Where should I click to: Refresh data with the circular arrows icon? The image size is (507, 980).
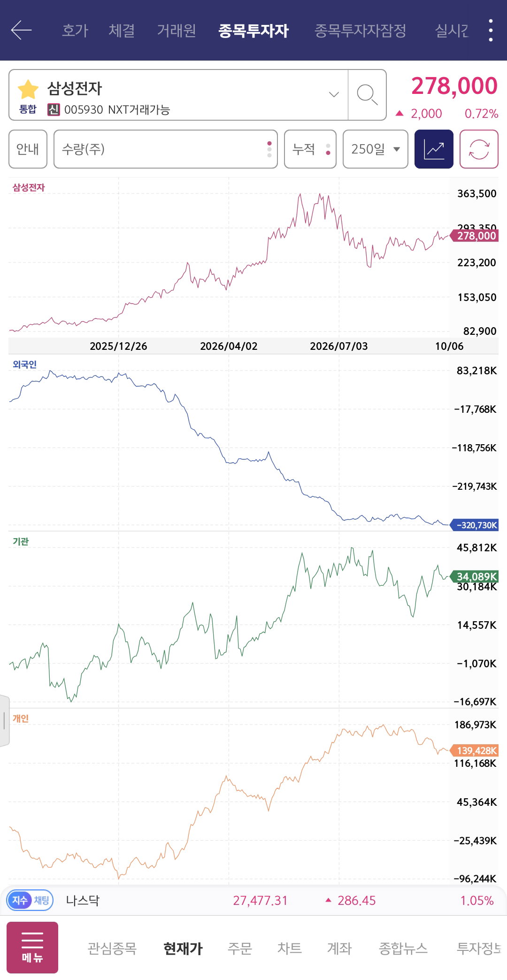pyautogui.click(x=479, y=149)
